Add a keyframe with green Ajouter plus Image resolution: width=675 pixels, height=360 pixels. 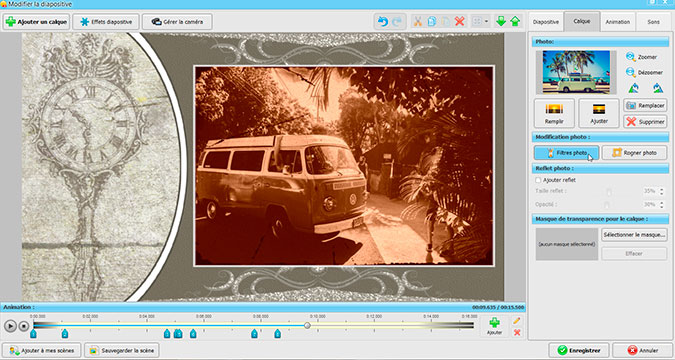[x=495, y=326]
